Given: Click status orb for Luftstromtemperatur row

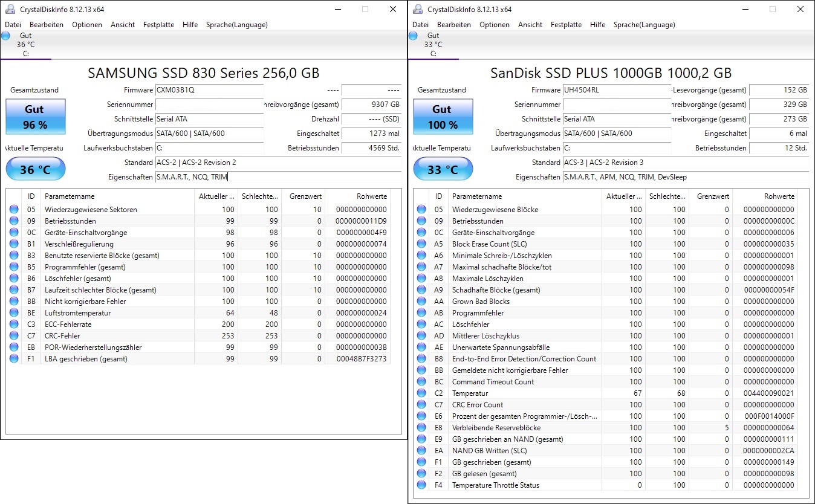Looking at the screenshot, I should click(14, 313).
